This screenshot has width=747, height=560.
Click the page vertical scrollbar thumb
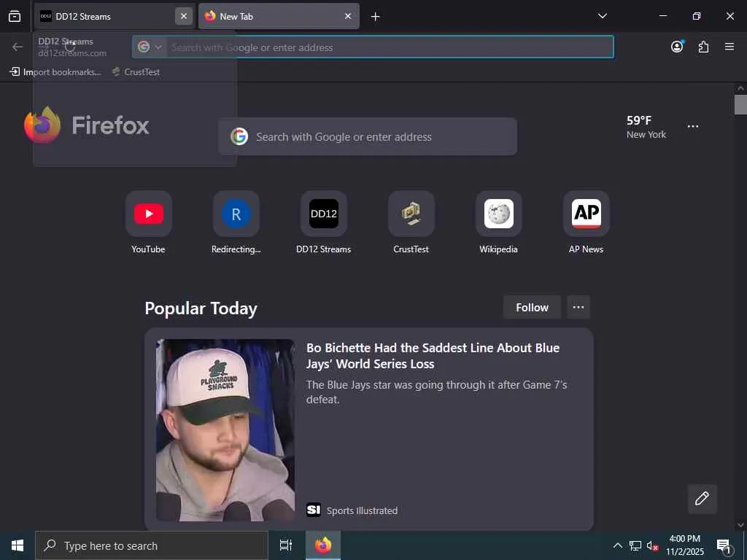coord(740,104)
